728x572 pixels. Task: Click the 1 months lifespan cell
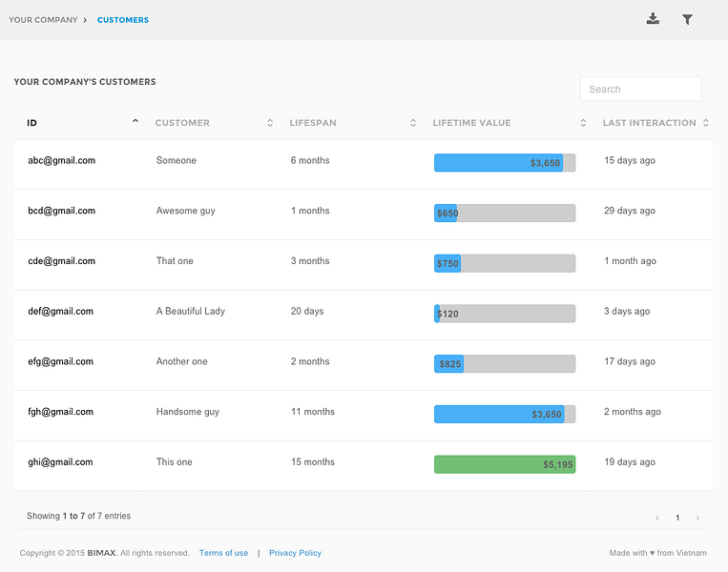pyautogui.click(x=310, y=211)
